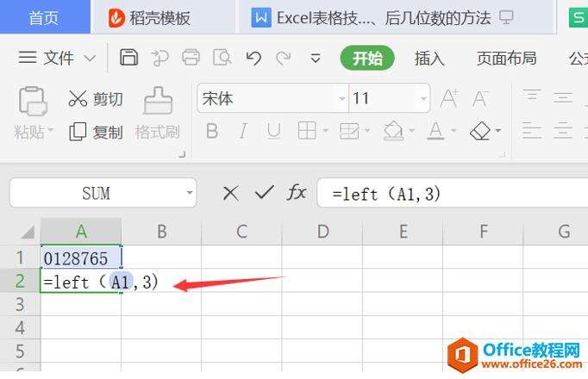
Task: Click cell A1 containing 0128765
Action: (x=81, y=258)
